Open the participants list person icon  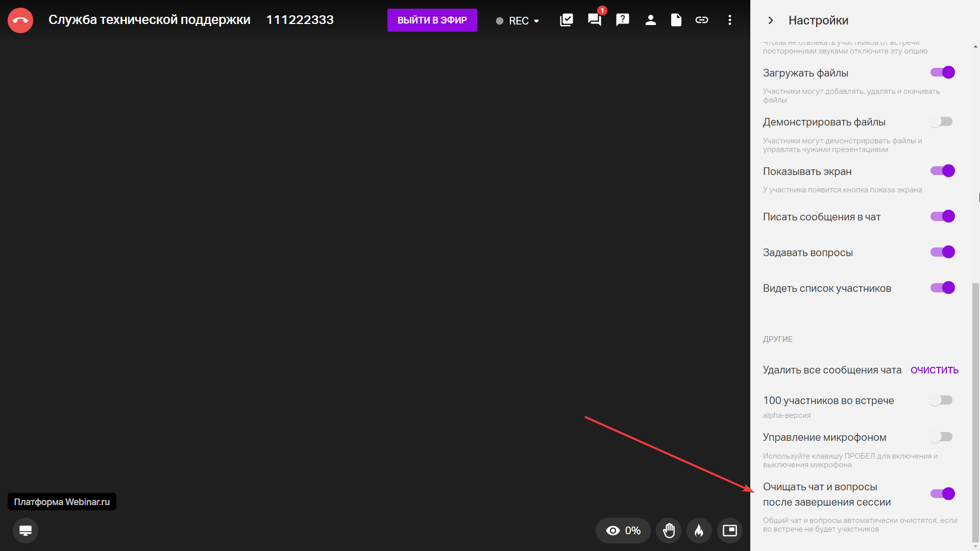pyautogui.click(x=650, y=20)
